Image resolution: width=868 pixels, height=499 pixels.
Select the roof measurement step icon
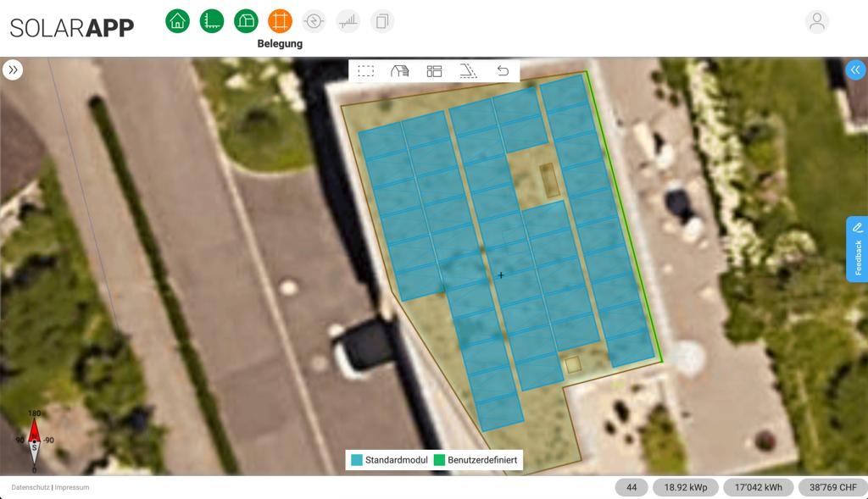[211, 21]
